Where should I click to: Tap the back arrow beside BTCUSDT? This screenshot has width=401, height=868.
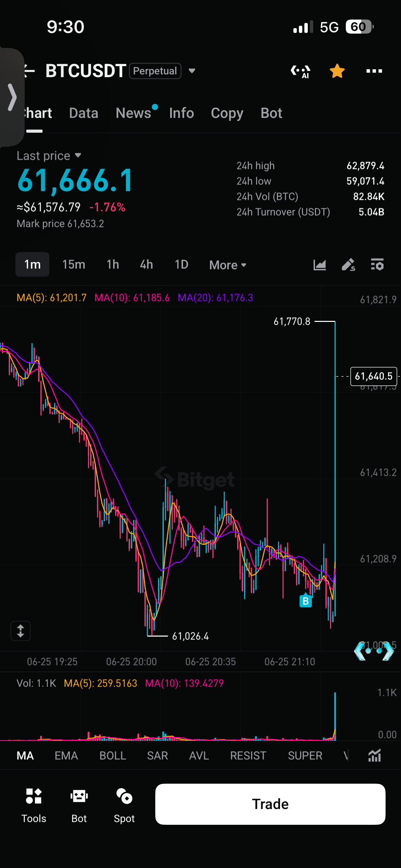(29, 71)
